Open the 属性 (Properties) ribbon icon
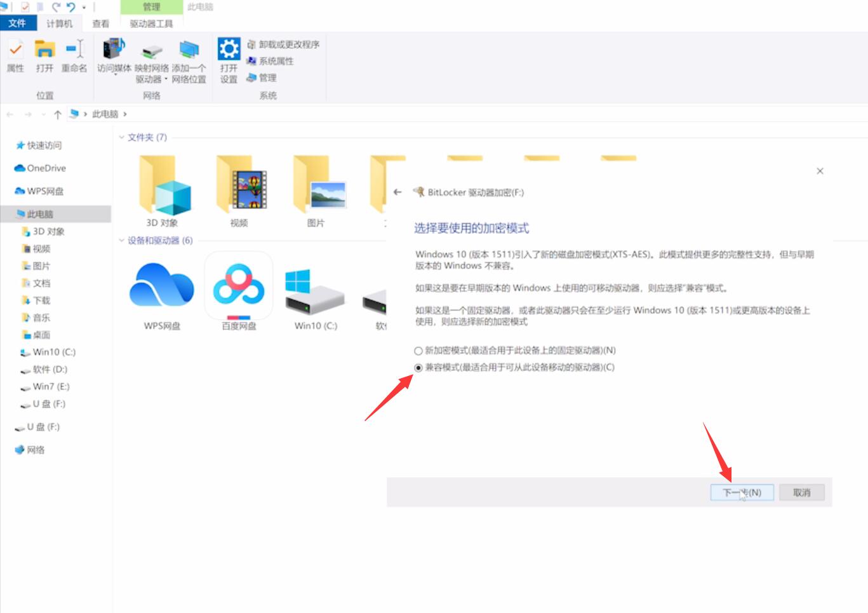This screenshot has height=613, width=868. coord(15,56)
